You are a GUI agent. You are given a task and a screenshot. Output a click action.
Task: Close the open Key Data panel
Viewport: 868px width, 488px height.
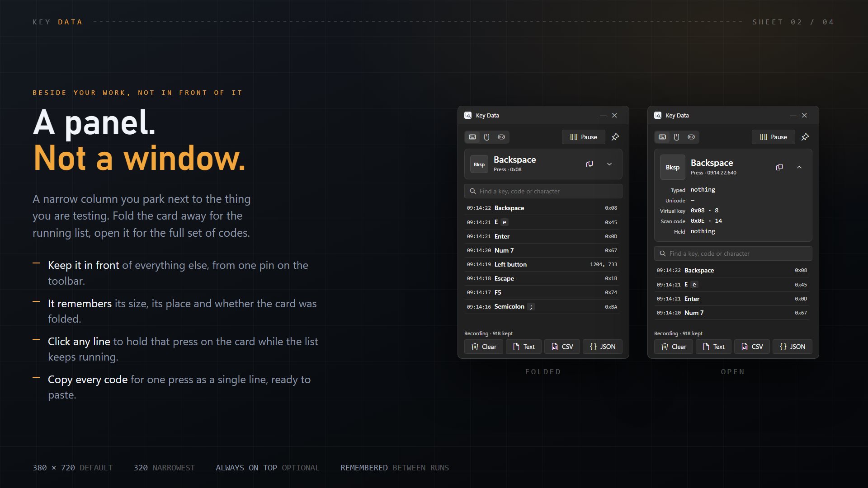[x=804, y=115]
